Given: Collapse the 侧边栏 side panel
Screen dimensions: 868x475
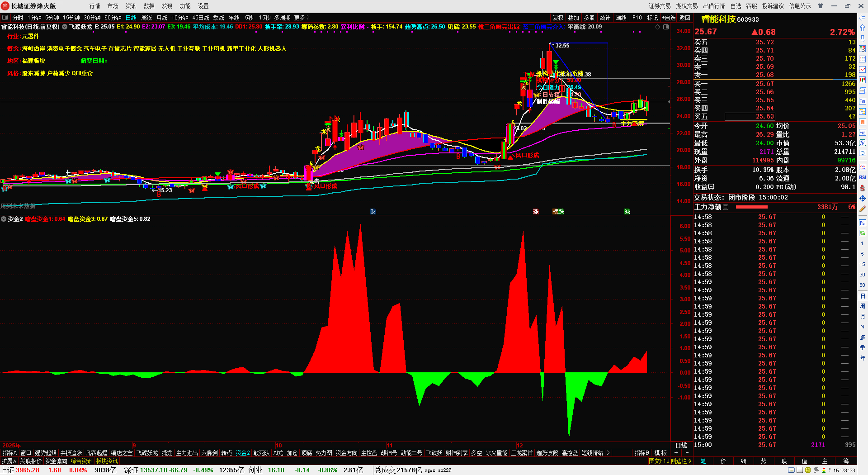Looking at the screenshot, I should tap(681, 461).
